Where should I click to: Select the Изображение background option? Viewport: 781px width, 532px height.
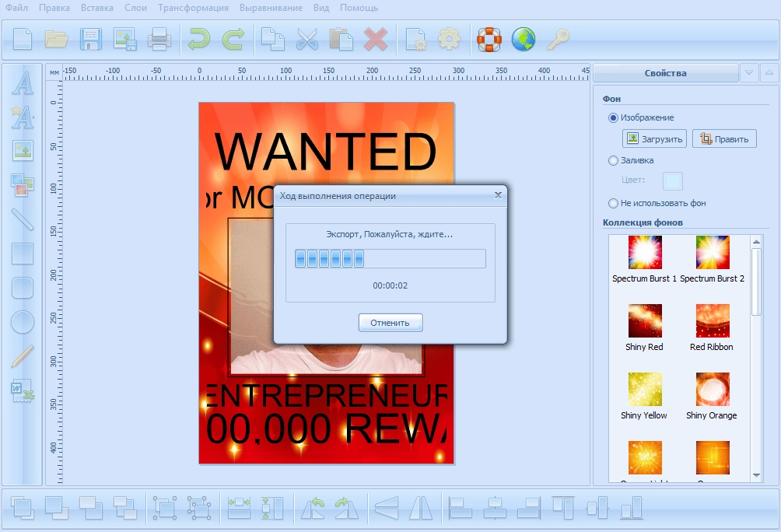pyautogui.click(x=613, y=118)
